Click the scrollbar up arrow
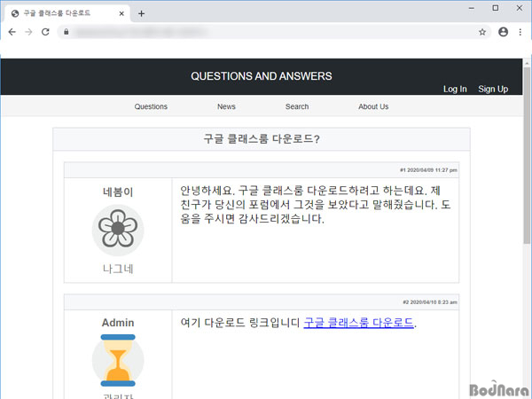The height and width of the screenshot is (399, 532). [x=527, y=63]
